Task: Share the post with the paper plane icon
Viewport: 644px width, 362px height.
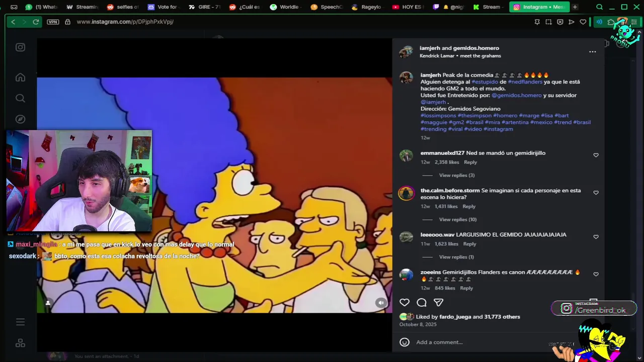Action: tap(438, 302)
